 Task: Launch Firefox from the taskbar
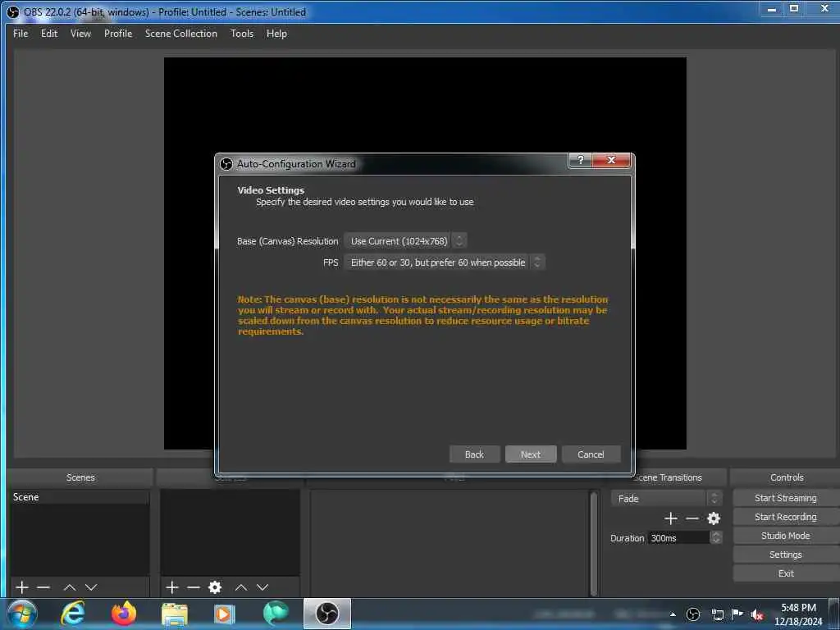(124, 614)
